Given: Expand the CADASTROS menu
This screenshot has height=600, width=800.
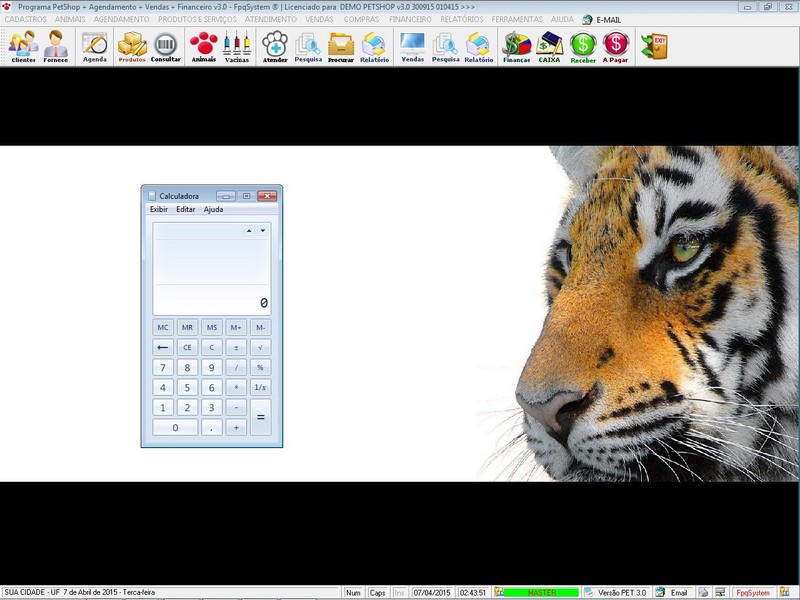Looking at the screenshot, I should coord(26,19).
